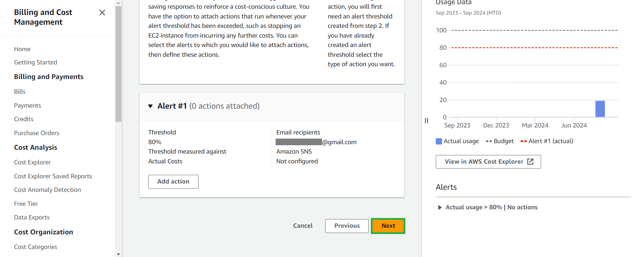The image size is (644, 257).
Task: Open Data Exports in the sidebar
Action: pyautogui.click(x=32, y=217)
